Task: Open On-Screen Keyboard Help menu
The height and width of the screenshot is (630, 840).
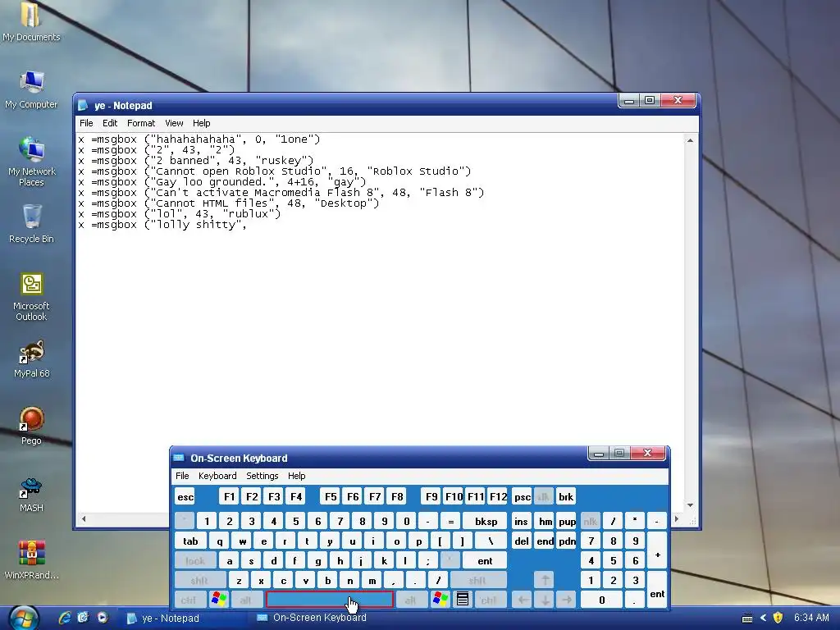Action: click(x=296, y=476)
